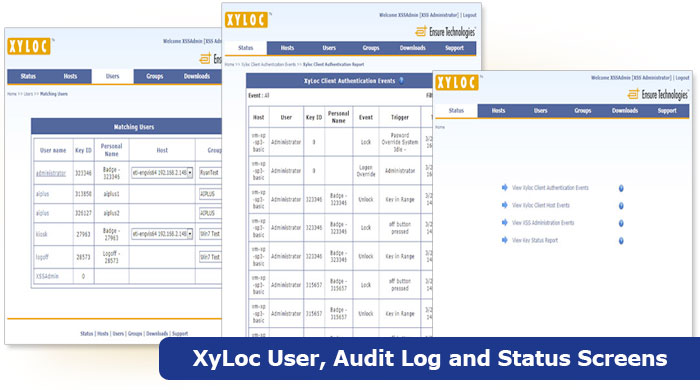Open View XSS Administration Events link
Image resolution: width=700 pixels, height=390 pixels.
click(543, 223)
